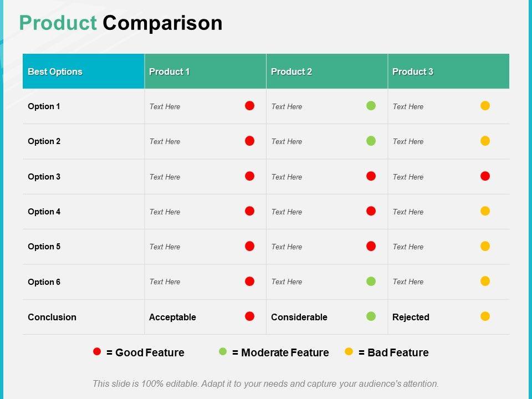The height and width of the screenshot is (399, 532).
Task: Click the yellow dot in Product 3 Option 4
Action: pyautogui.click(x=485, y=211)
